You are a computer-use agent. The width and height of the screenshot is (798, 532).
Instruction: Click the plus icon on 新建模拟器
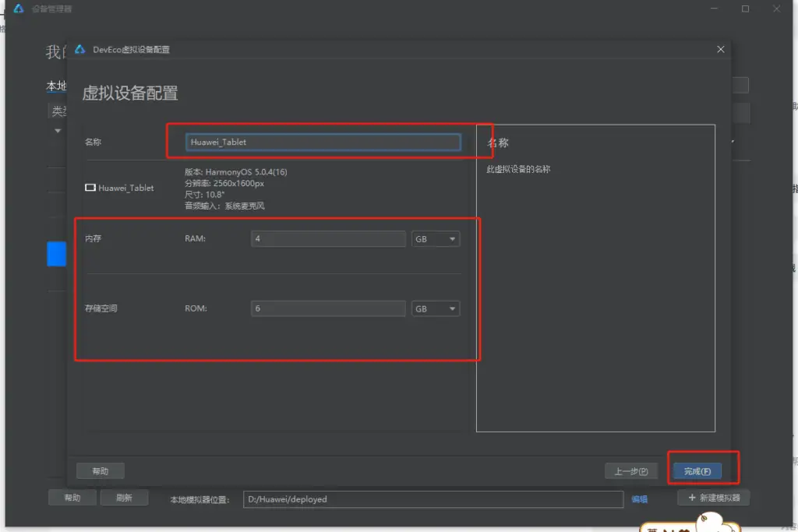691,498
